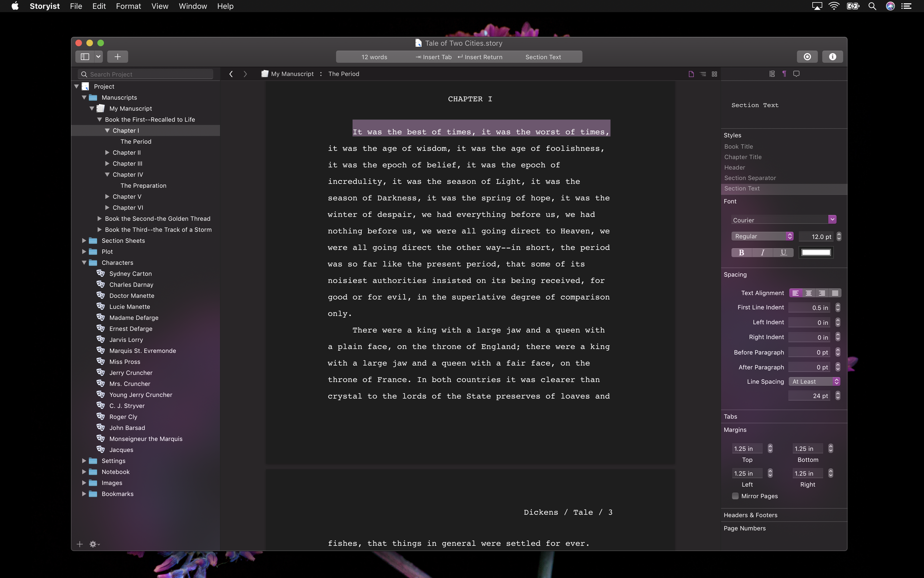Viewport: 924px width, 578px height.
Task: Click the Jacques character sheet icon
Action: (x=101, y=449)
